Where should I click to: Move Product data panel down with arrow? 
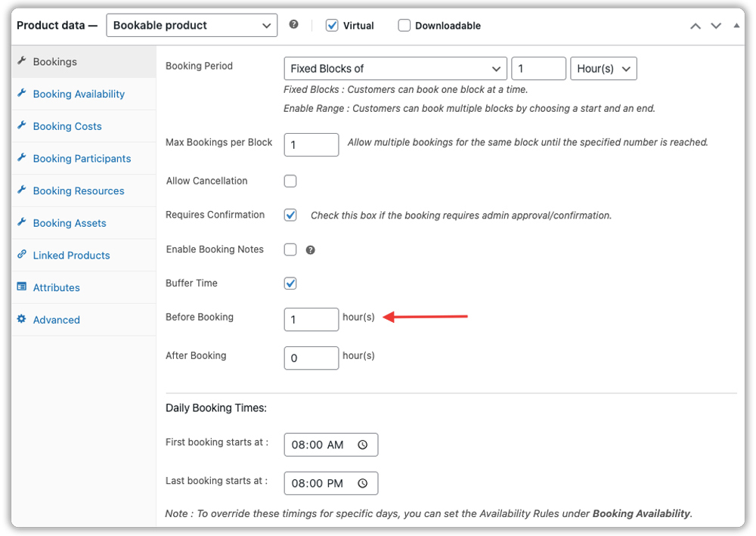pyautogui.click(x=716, y=26)
